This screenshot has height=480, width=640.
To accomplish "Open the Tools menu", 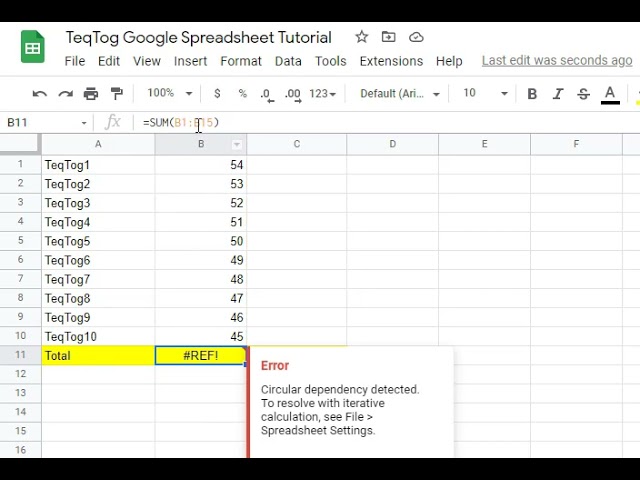I will [x=331, y=61].
